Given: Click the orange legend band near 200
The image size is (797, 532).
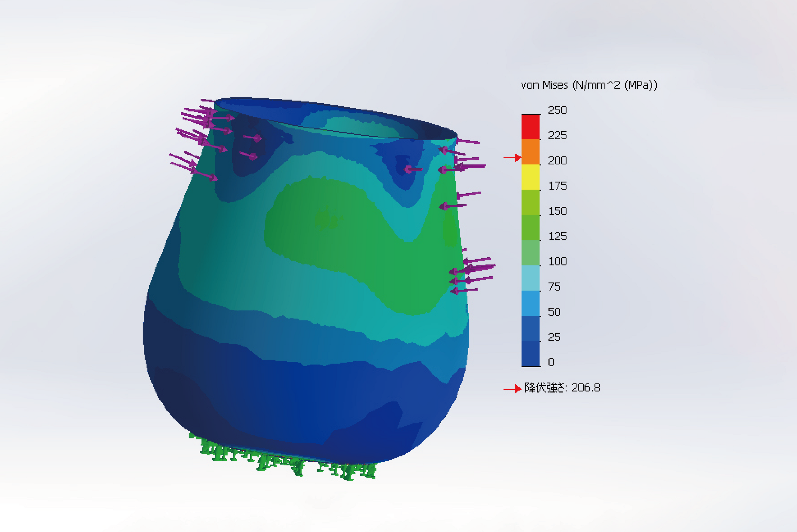Looking at the screenshot, I should click(x=530, y=152).
